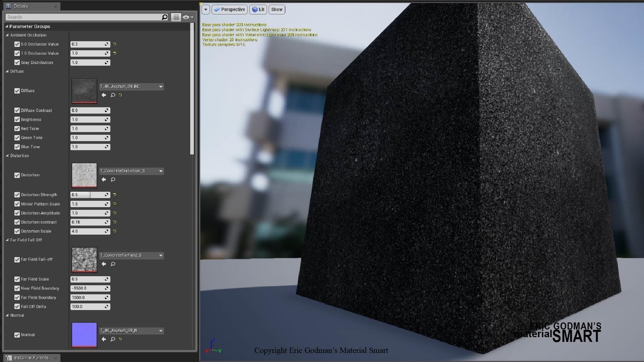Click the Details panel vertical scrollbar
Viewport: 644px width, 362px height.
point(192,89)
